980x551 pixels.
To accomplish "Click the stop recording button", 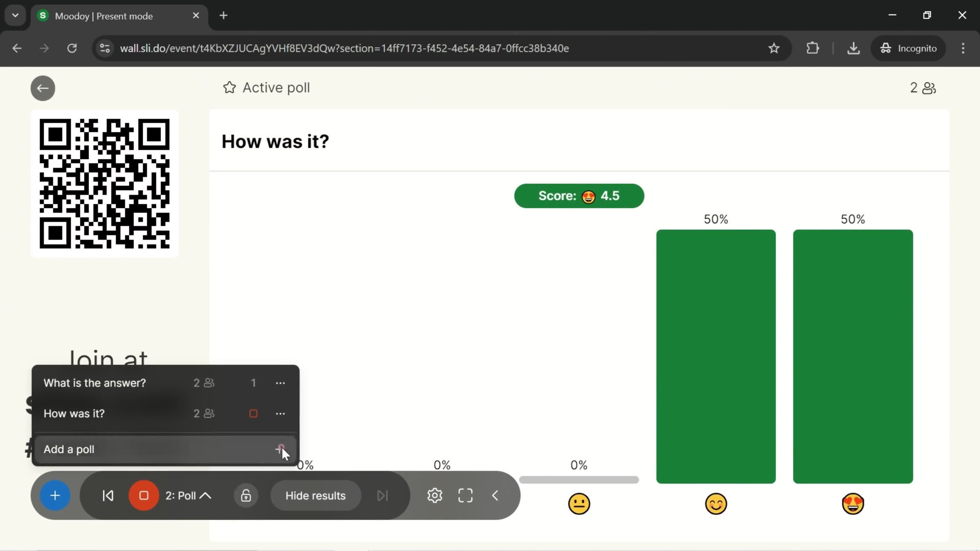I will (144, 496).
